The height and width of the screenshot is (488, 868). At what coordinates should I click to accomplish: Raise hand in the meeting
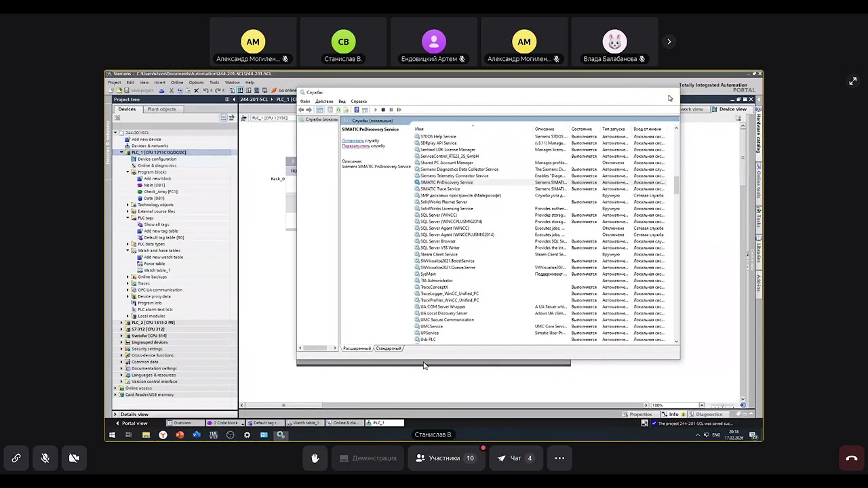pyautogui.click(x=315, y=458)
